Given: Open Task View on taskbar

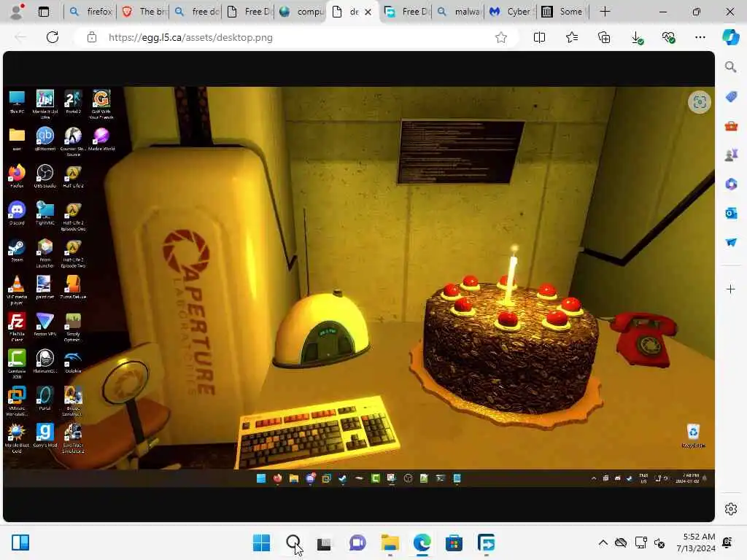Looking at the screenshot, I should (324, 542).
